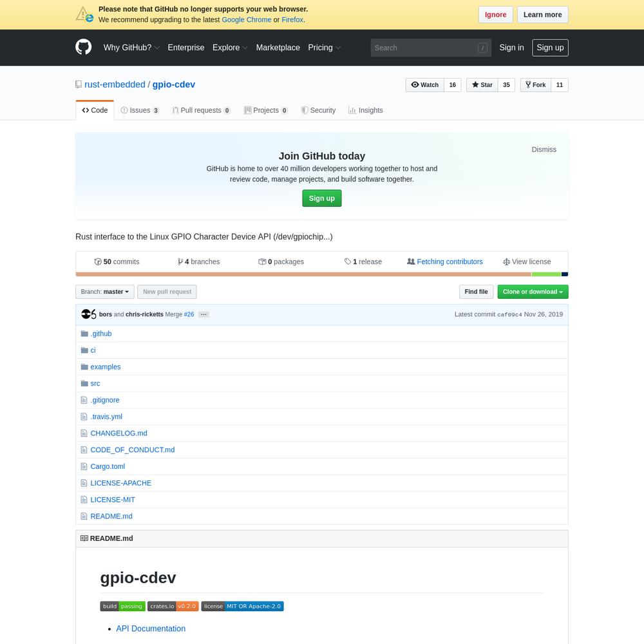Click the Sign in link
644x644 pixels.
click(x=512, y=48)
